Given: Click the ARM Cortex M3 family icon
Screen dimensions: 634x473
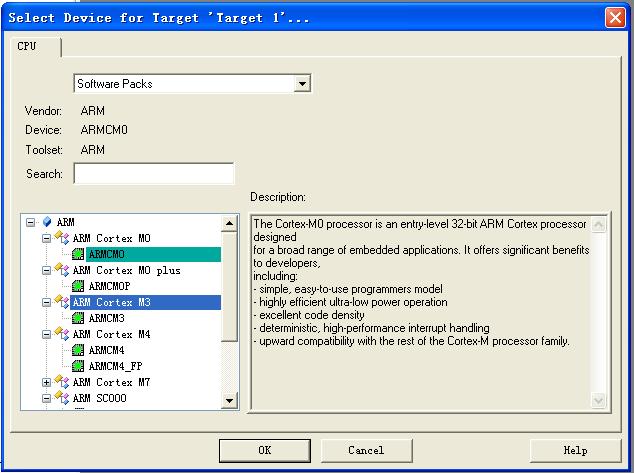Looking at the screenshot, I should (62, 302).
